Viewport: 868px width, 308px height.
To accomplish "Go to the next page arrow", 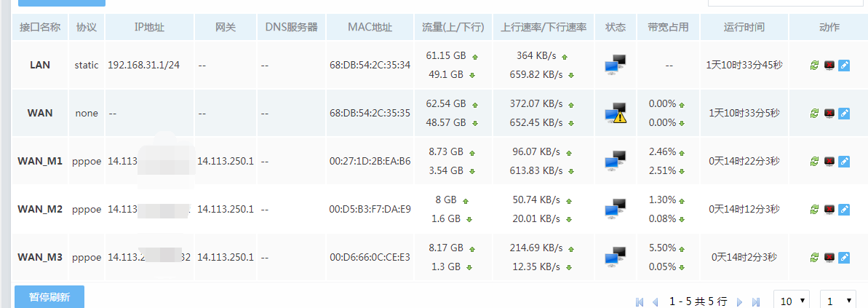I will [739, 302].
